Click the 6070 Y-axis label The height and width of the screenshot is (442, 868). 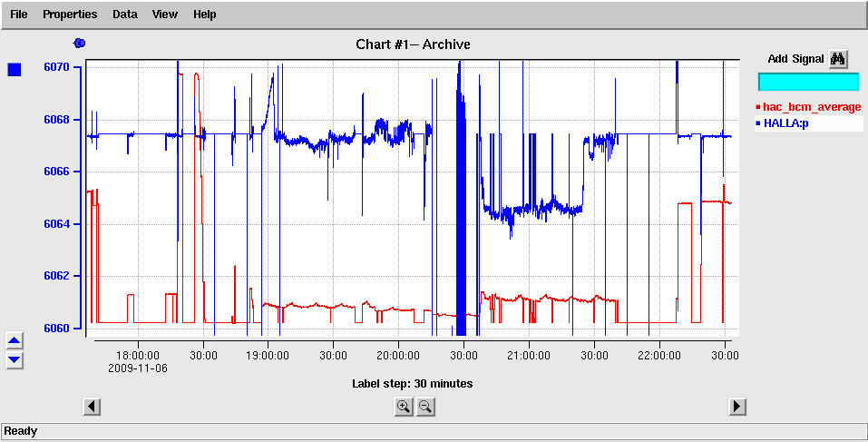point(56,67)
